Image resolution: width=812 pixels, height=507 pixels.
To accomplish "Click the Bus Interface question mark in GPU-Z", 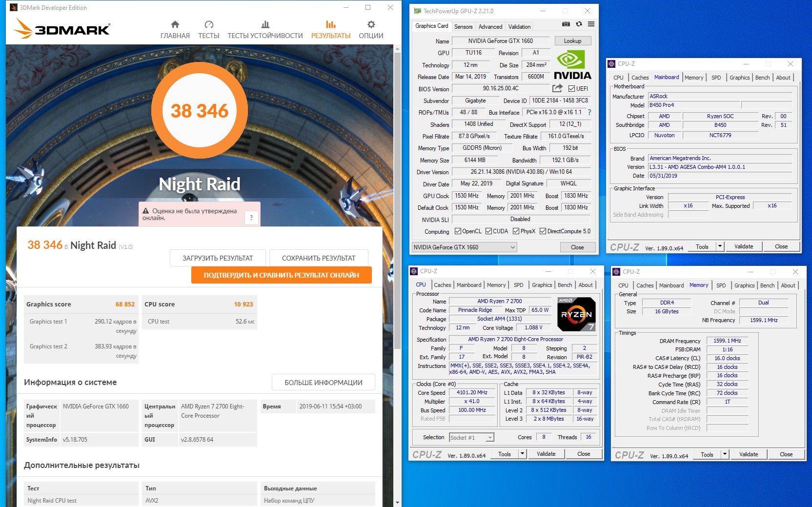I will (x=589, y=112).
